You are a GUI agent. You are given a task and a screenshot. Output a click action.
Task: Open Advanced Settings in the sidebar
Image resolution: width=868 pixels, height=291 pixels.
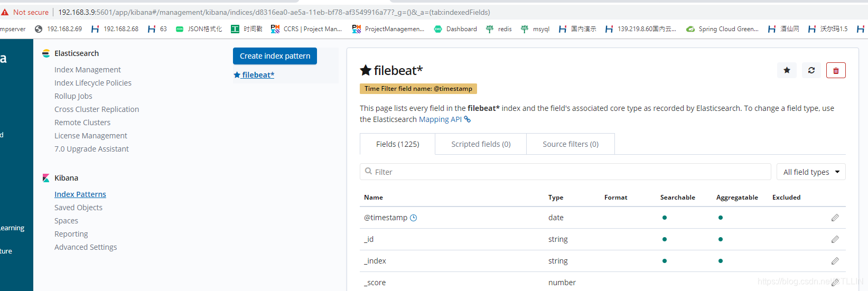click(86, 247)
